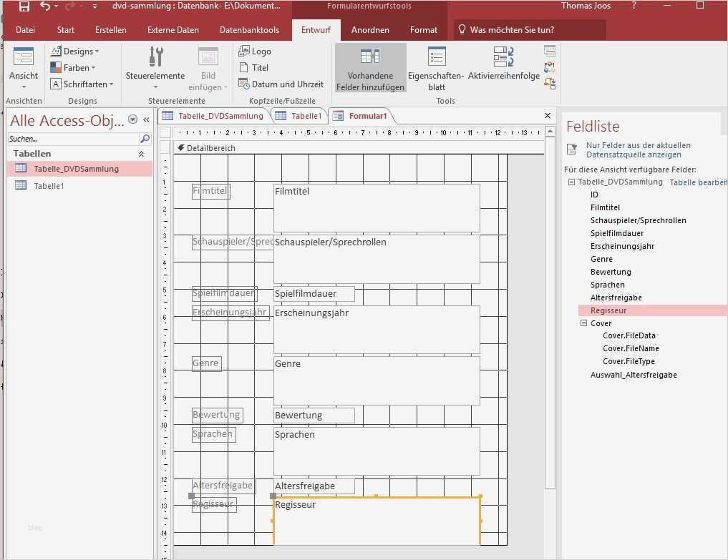Screen dimensions: 728x560
Task: Switch to the Anordnen ribbon tab
Action: coord(370,29)
